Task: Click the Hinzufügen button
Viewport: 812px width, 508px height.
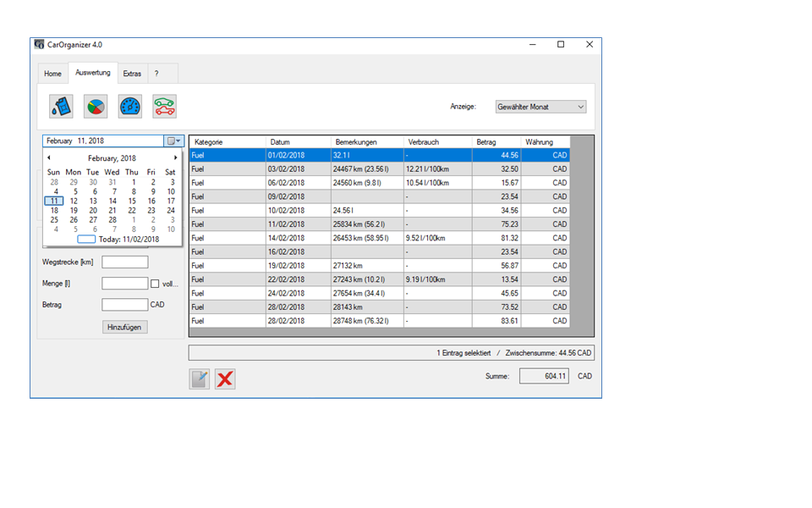Action: 125,327
